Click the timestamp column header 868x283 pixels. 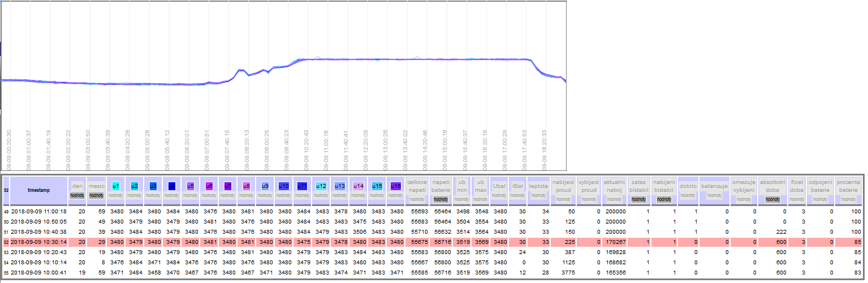tap(38, 190)
